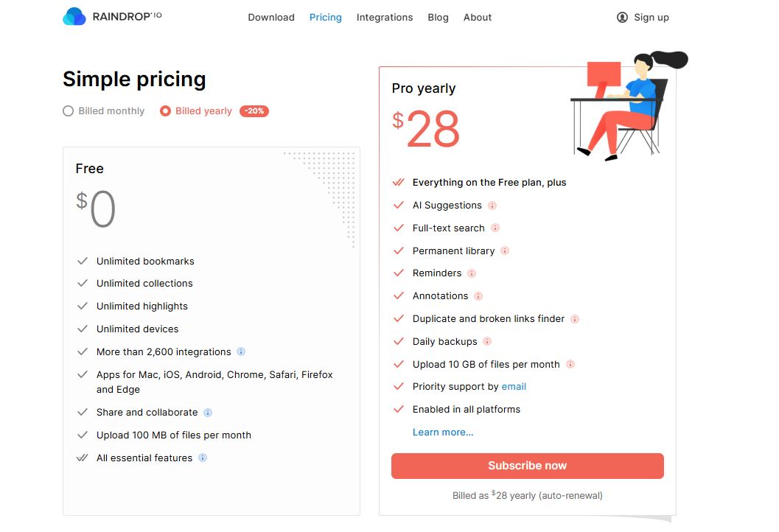Click the info icon next to Share and collaborate
The height and width of the screenshot is (532, 779).
coord(207,413)
